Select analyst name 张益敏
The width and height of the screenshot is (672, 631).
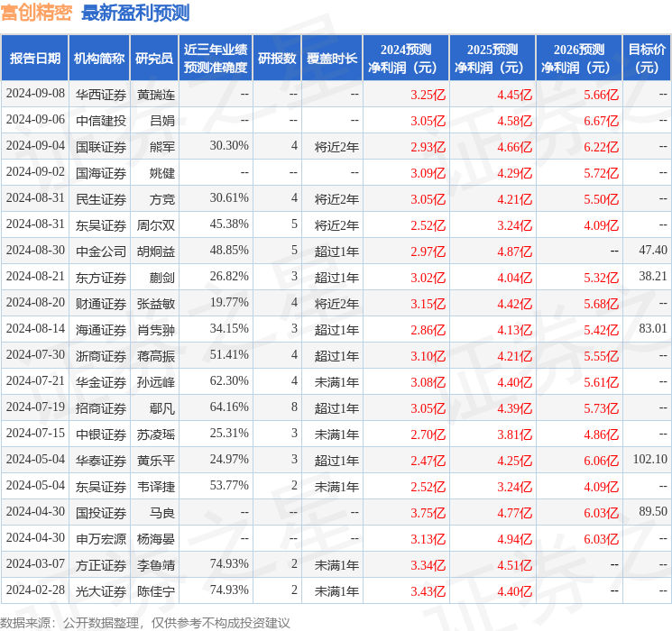(x=155, y=304)
